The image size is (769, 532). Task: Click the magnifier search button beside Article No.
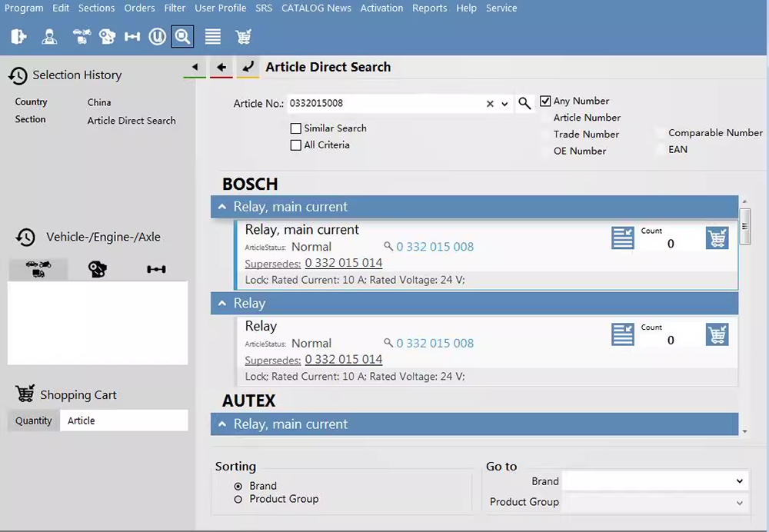[x=524, y=104]
